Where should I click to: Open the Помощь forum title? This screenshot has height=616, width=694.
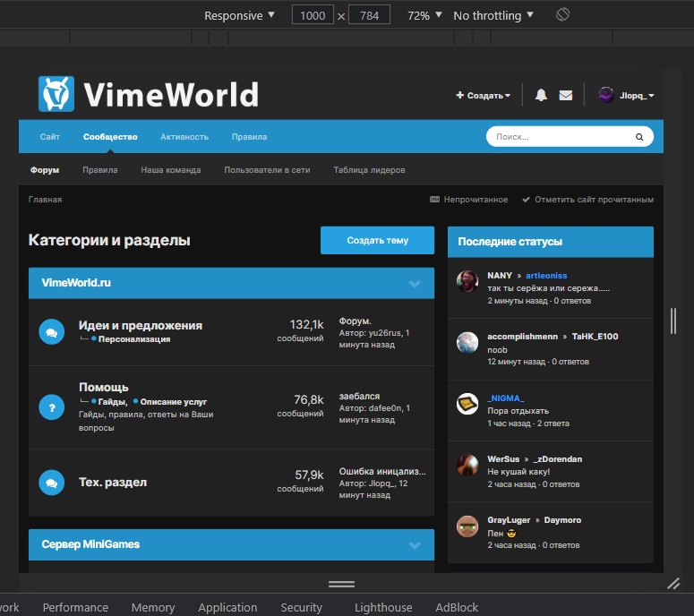coord(104,387)
